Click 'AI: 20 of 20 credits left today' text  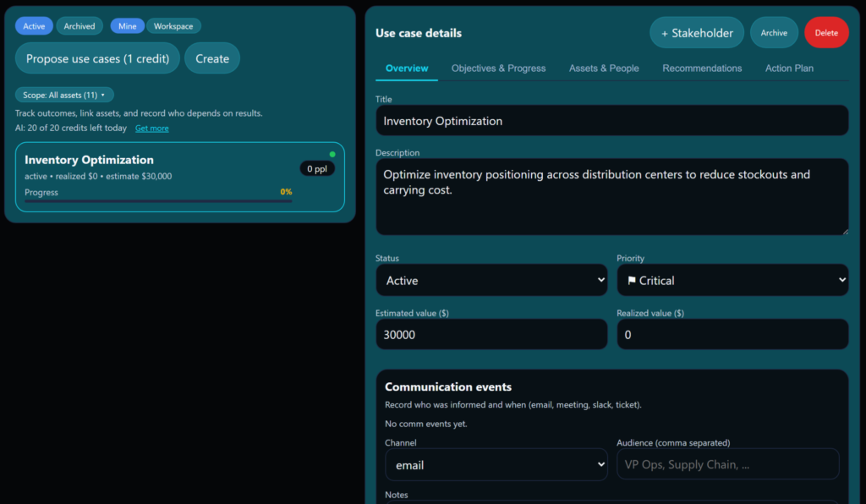71,128
